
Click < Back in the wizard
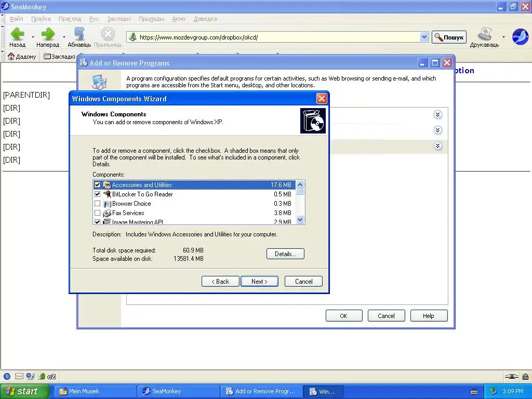(220, 281)
